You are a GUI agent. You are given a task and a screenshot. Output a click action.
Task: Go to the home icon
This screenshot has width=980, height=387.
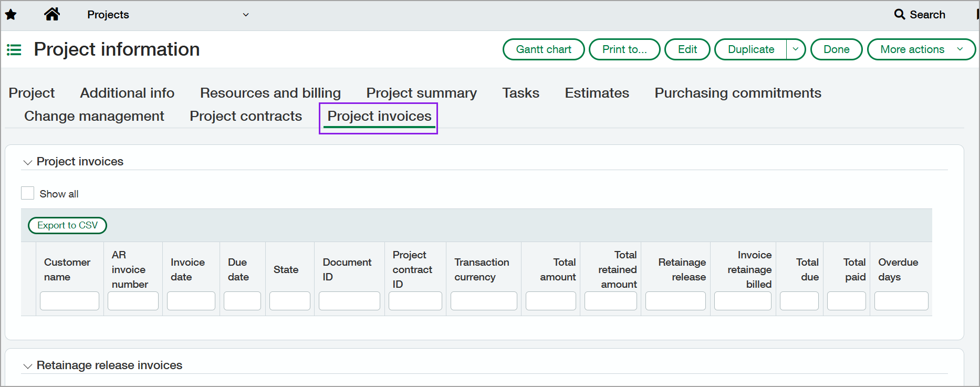(x=51, y=14)
